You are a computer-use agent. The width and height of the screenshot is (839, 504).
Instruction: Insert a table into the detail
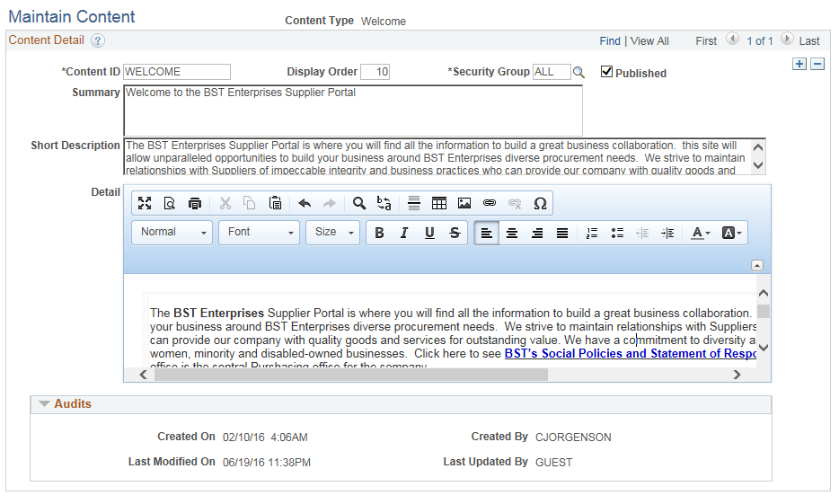438,203
